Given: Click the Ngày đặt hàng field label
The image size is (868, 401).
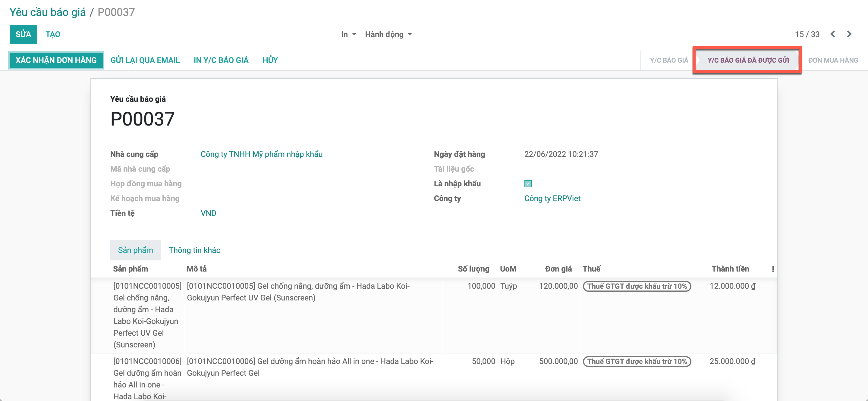Looking at the screenshot, I should 459,154.
